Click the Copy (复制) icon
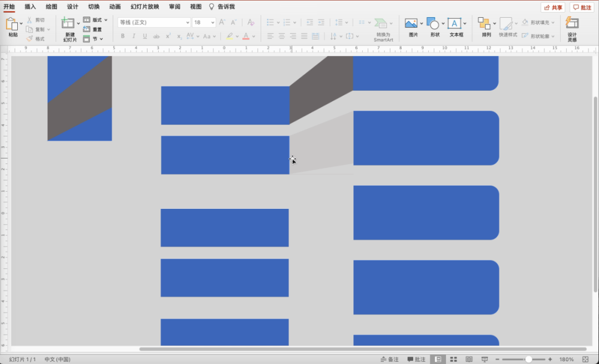The width and height of the screenshot is (599, 364). click(x=29, y=29)
